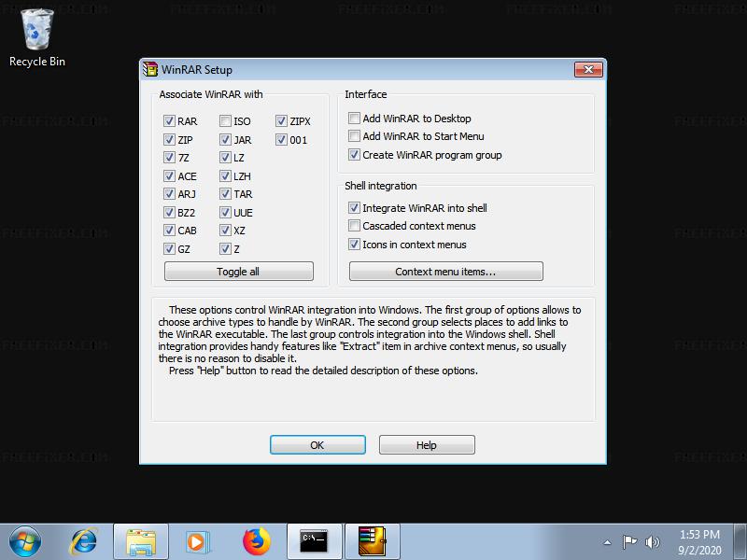Screen dimensions: 747x560
Task: Uncheck the RAR association checkbox
Action: point(169,121)
